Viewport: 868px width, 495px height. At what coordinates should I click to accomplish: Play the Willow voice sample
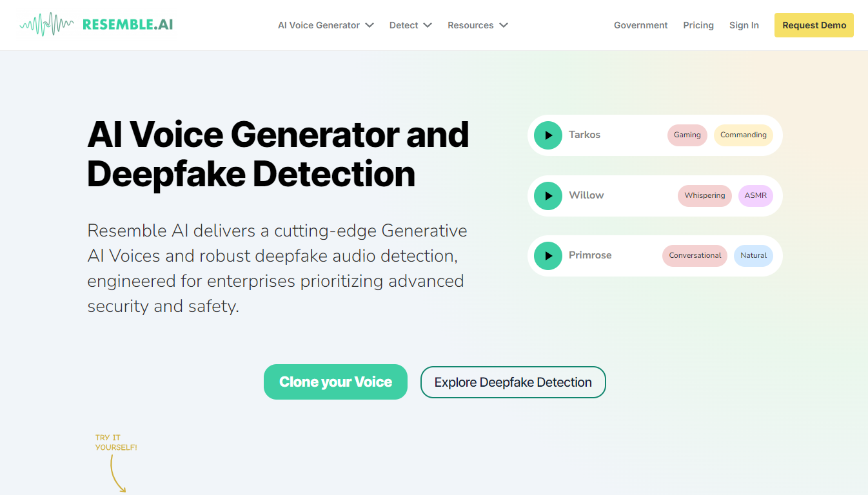(x=548, y=196)
